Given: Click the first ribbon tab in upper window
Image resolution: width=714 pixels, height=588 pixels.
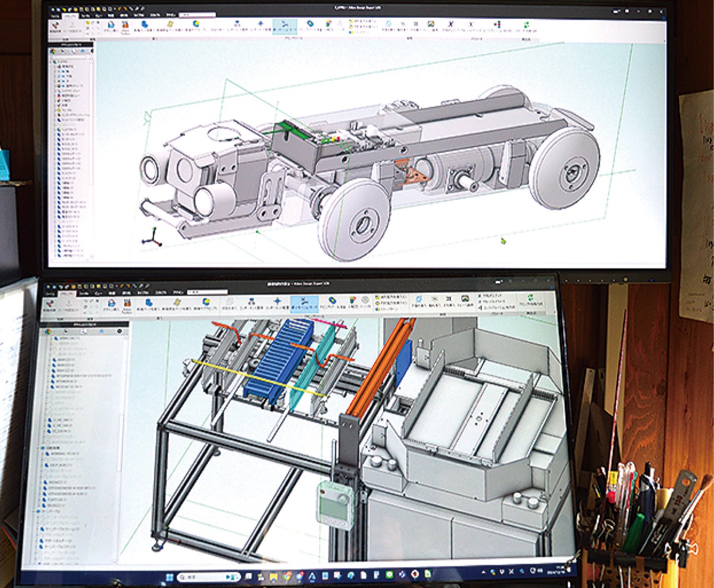Looking at the screenshot, I should [x=56, y=15].
